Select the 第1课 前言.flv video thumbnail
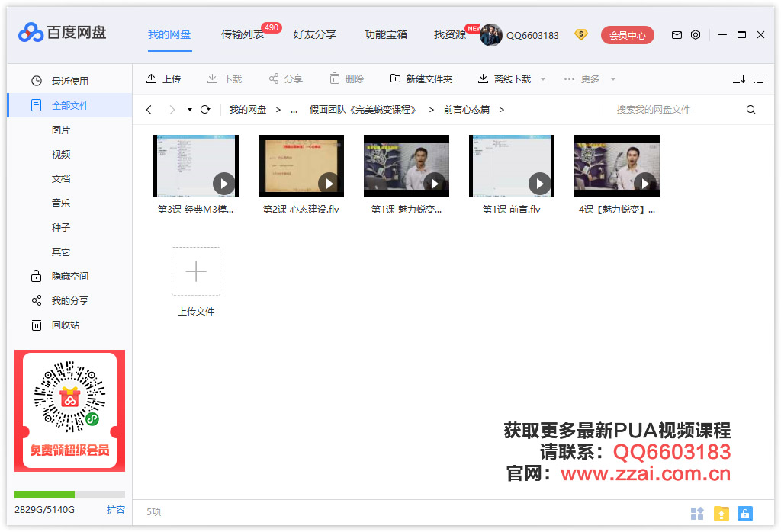Image resolution: width=781 pixels, height=532 pixels. click(x=512, y=165)
